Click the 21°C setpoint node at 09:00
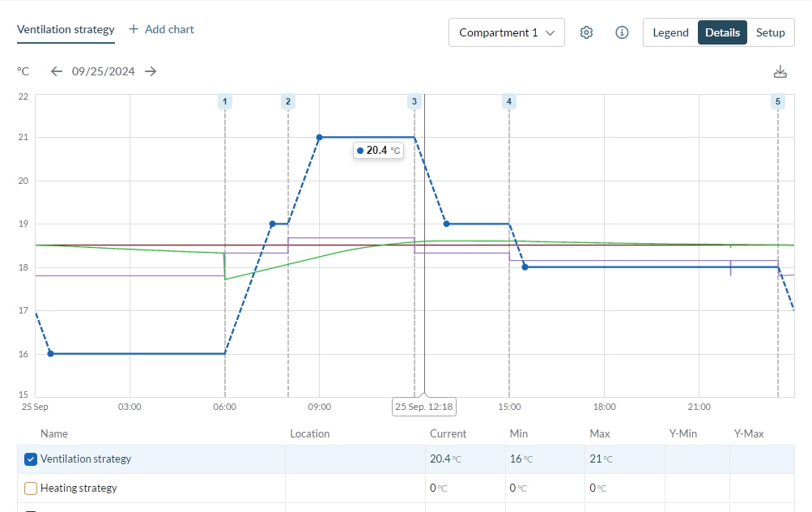Viewport: 812px width, 512px height. [x=319, y=137]
